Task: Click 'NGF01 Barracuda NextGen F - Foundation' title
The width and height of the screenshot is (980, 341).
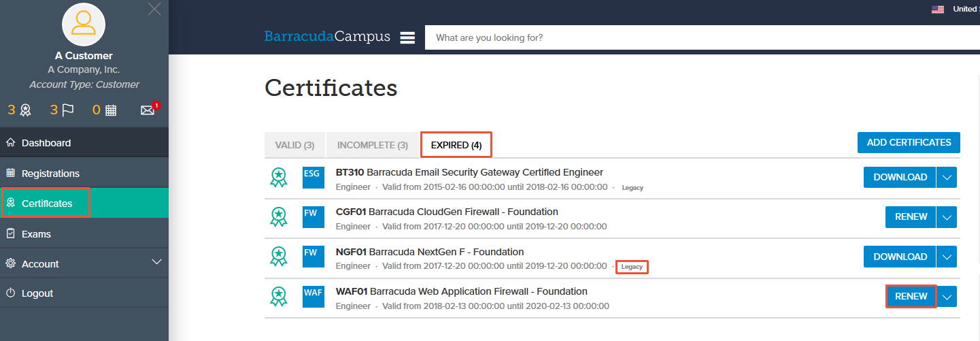Action: pyautogui.click(x=430, y=252)
